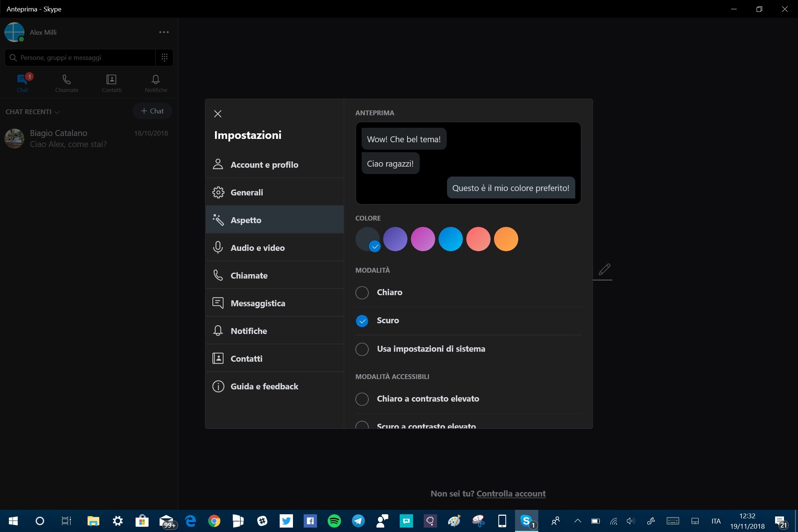Viewport: 798px width, 532px height.
Task: Open Task View on the taskbar
Action: (66, 521)
